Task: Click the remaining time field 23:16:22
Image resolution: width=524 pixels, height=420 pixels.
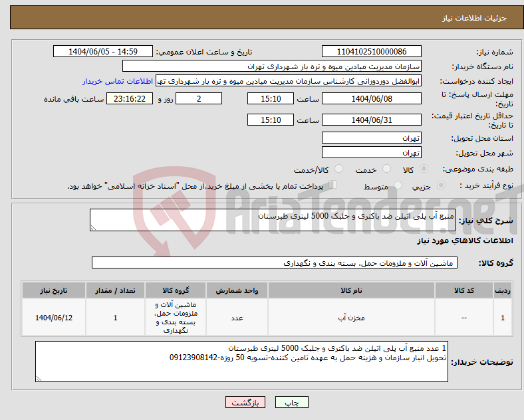Action: pos(130,98)
